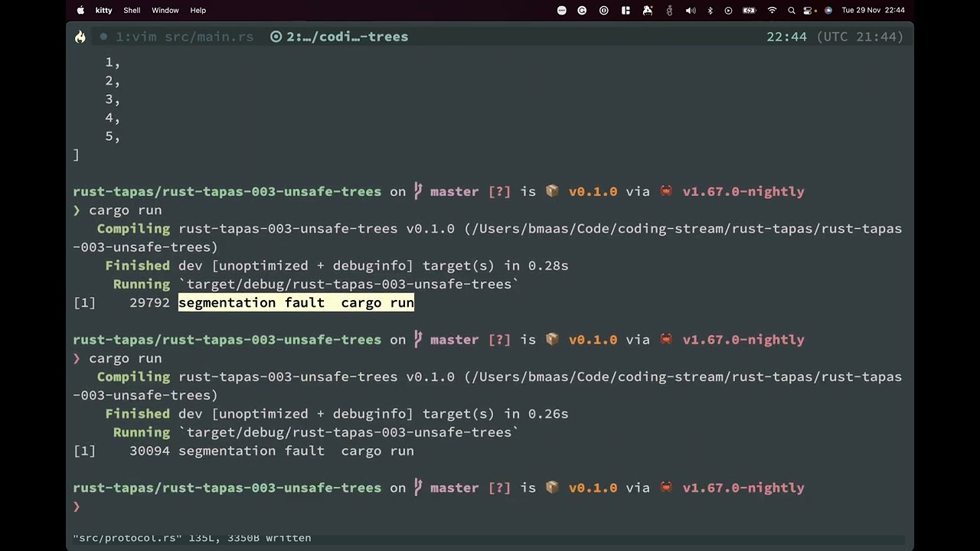The image size is (980, 551).
Task: Open the volume control in menu bar
Action: click(x=691, y=10)
